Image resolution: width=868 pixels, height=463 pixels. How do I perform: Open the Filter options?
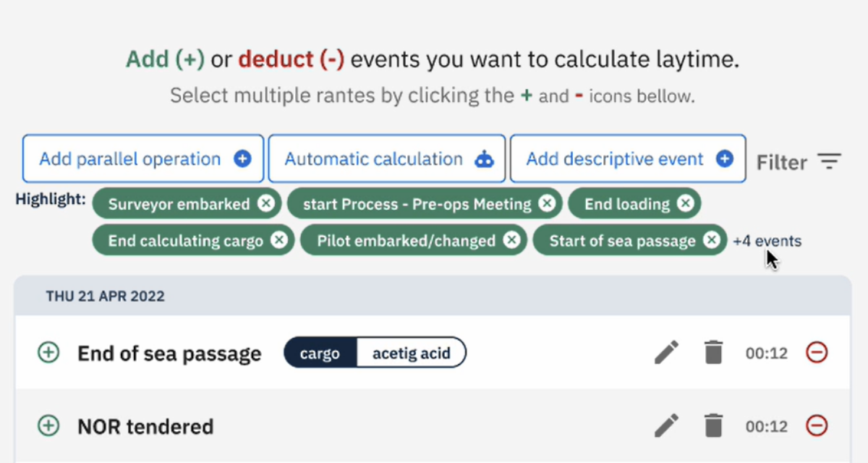tap(799, 162)
